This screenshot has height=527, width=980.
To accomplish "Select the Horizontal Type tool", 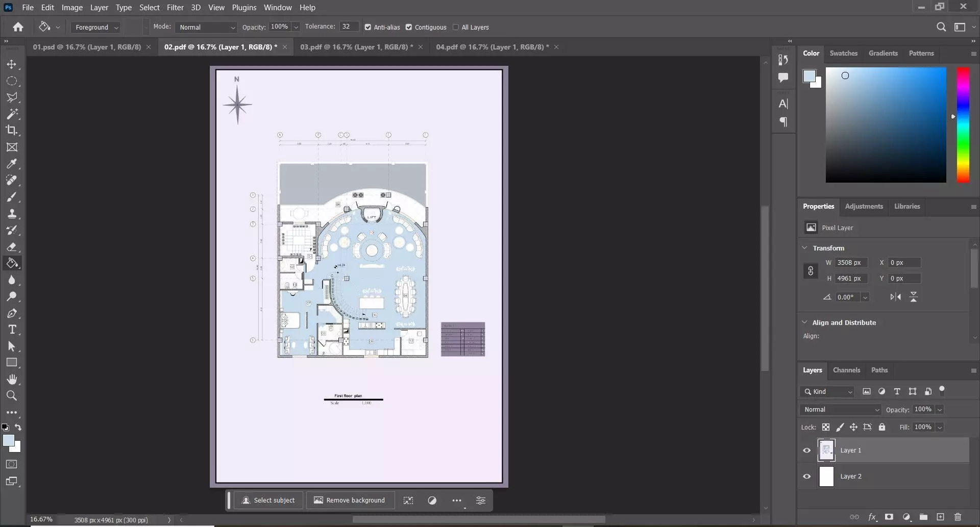I will pos(12,330).
